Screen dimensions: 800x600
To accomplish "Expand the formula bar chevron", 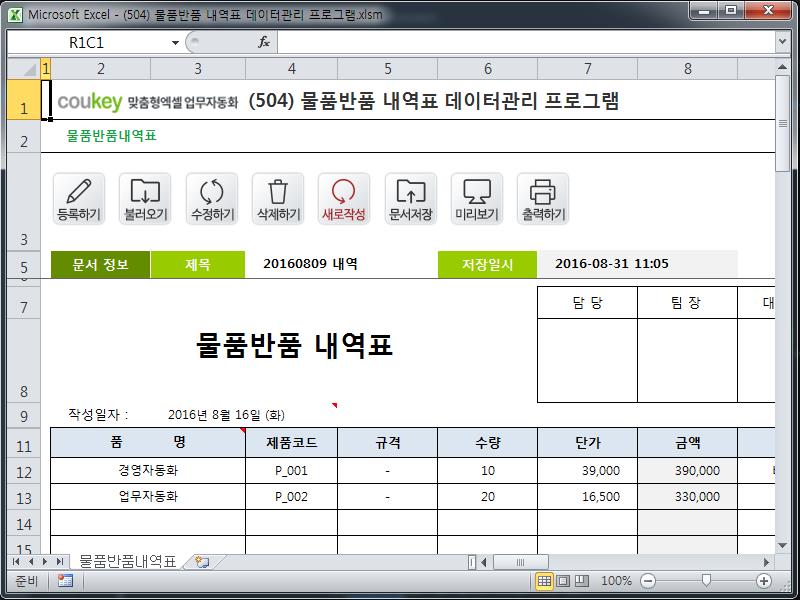I will click(x=783, y=42).
